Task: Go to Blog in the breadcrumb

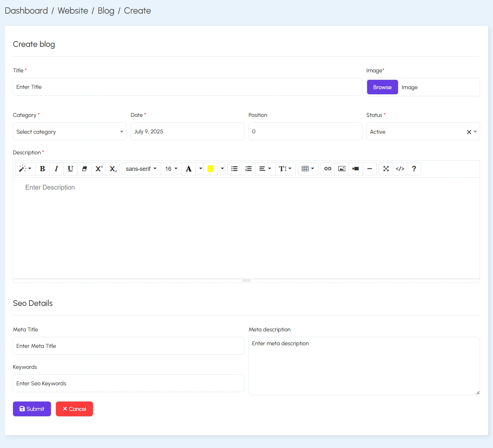Action: (x=106, y=11)
